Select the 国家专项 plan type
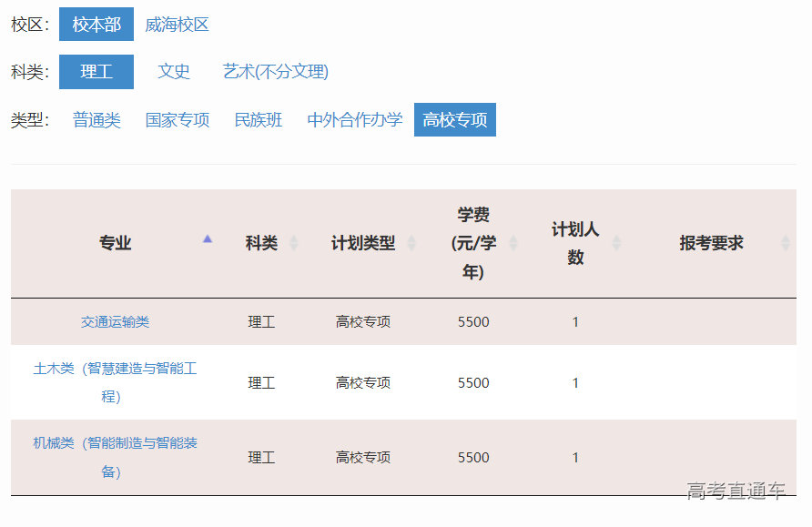The height and width of the screenshot is (527, 812). [177, 119]
